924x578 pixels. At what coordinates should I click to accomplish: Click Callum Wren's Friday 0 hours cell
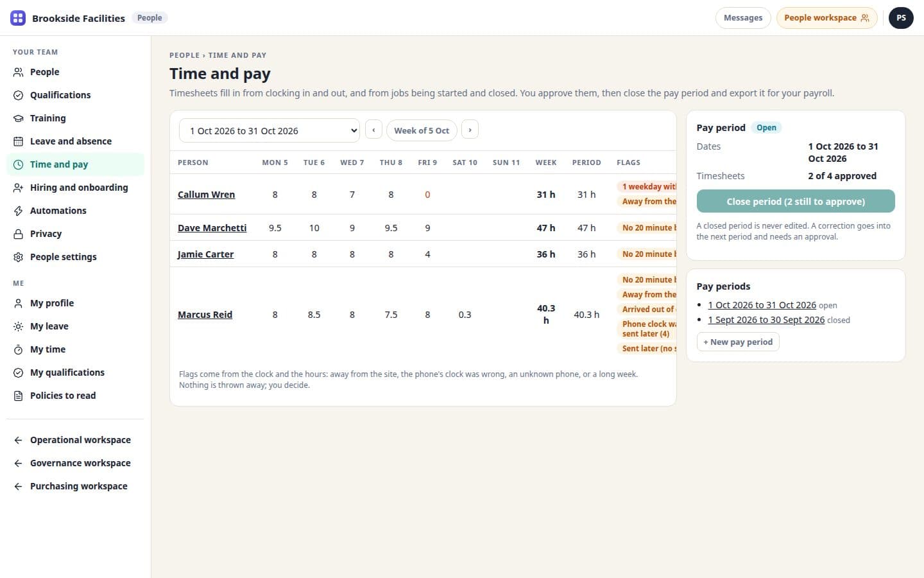[427, 195]
